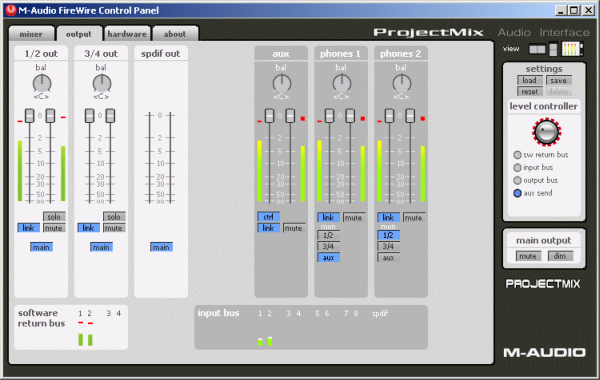The height and width of the screenshot is (380, 600).
Task: Set phones 2 monitor source to aux
Action: pos(388,258)
